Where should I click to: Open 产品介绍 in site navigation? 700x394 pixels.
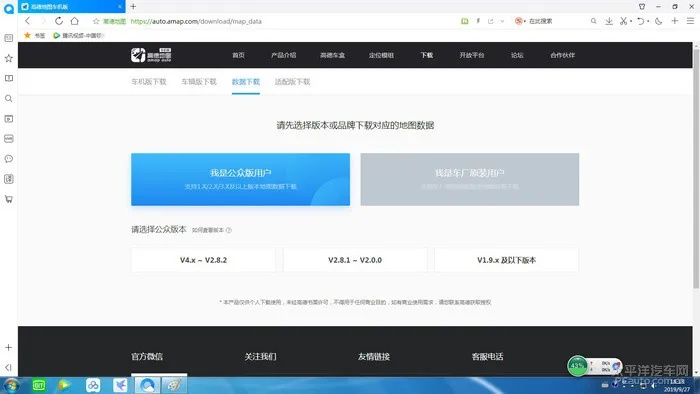[x=283, y=55]
